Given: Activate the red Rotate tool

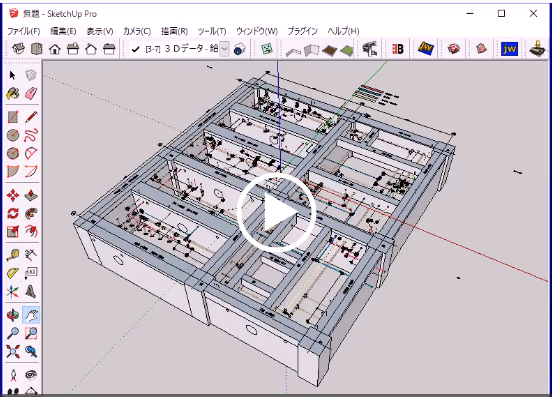Looking at the screenshot, I should coord(13,214).
